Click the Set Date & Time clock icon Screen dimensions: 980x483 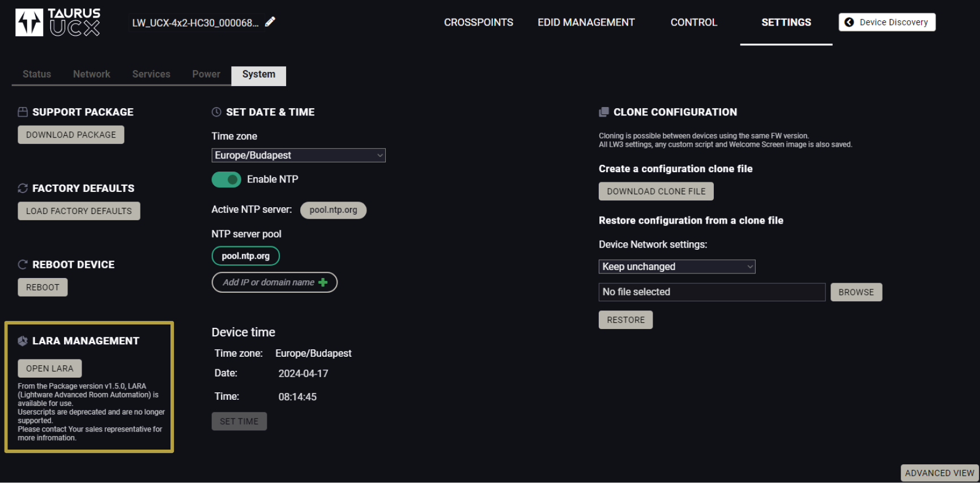coord(216,112)
